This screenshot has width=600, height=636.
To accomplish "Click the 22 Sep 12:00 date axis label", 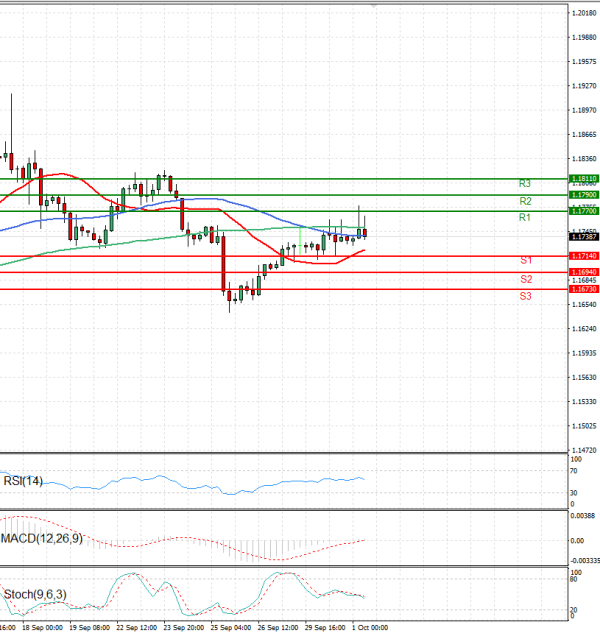I will (135, 628).
